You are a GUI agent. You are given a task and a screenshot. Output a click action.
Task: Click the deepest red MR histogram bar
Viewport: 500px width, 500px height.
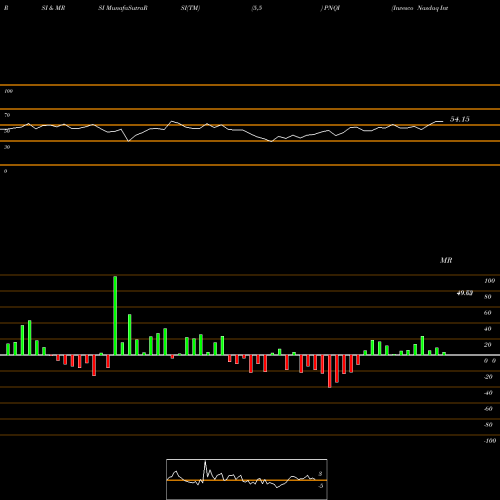[x=330, y=371]
